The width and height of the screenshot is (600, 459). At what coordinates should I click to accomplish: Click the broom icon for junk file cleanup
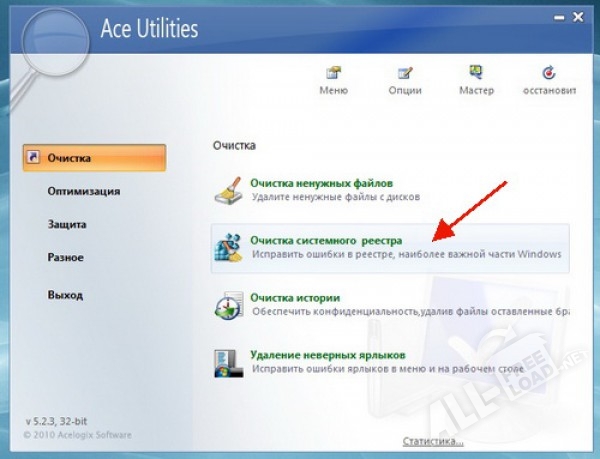pos(230,190)
